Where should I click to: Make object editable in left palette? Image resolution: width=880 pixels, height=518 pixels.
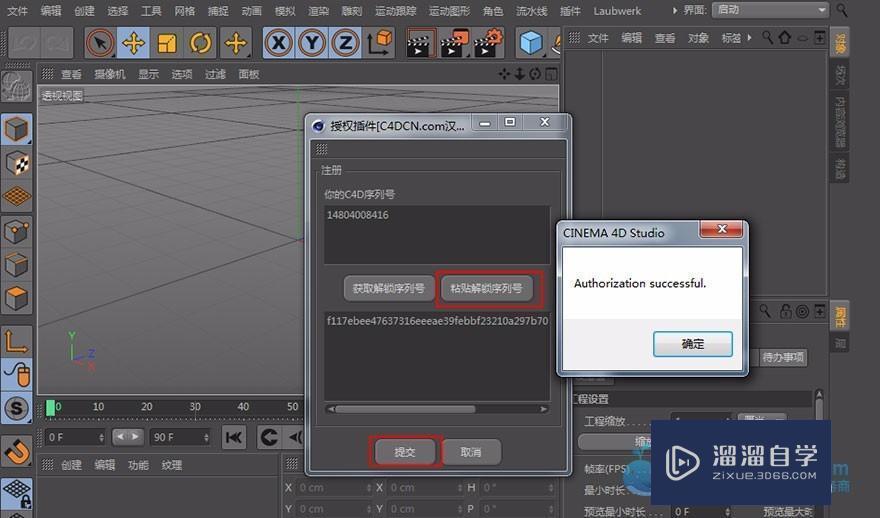pyautogui.click(x=16, y=86)
